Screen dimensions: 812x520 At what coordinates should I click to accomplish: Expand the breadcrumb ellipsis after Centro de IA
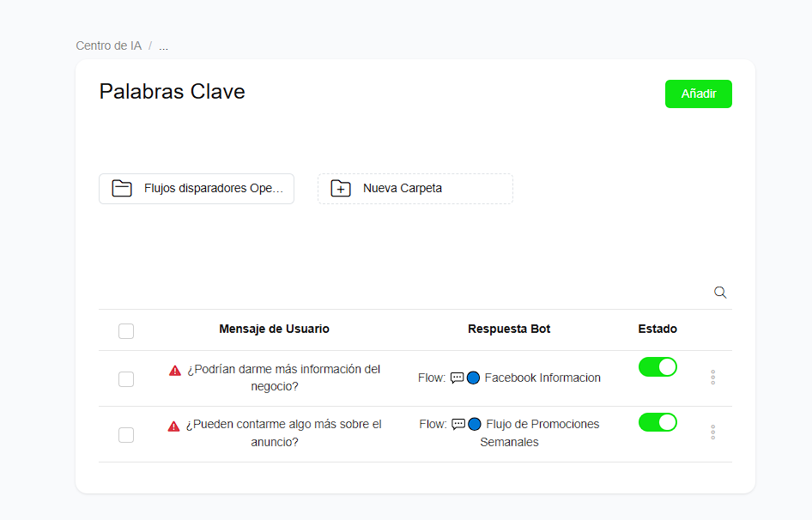tap(163, 45)
